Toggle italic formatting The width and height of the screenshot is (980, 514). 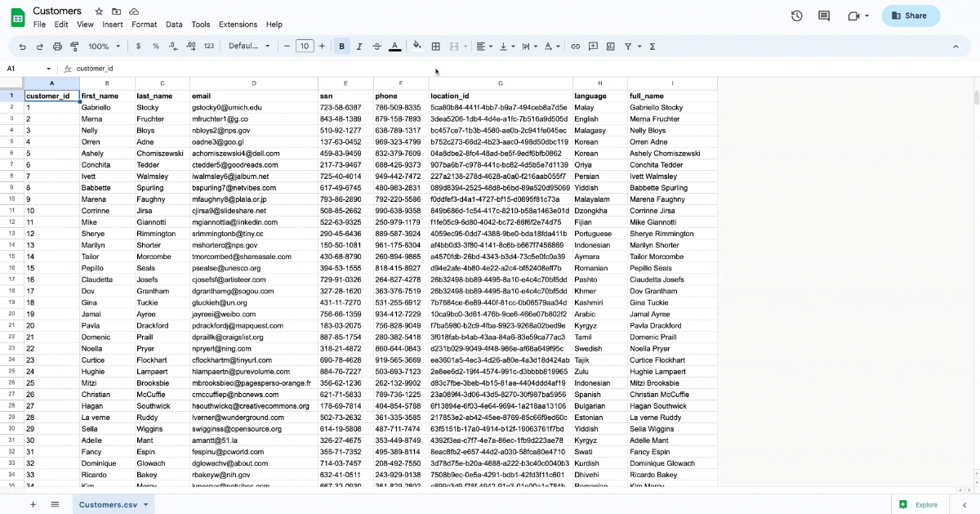tap(359, 47)
